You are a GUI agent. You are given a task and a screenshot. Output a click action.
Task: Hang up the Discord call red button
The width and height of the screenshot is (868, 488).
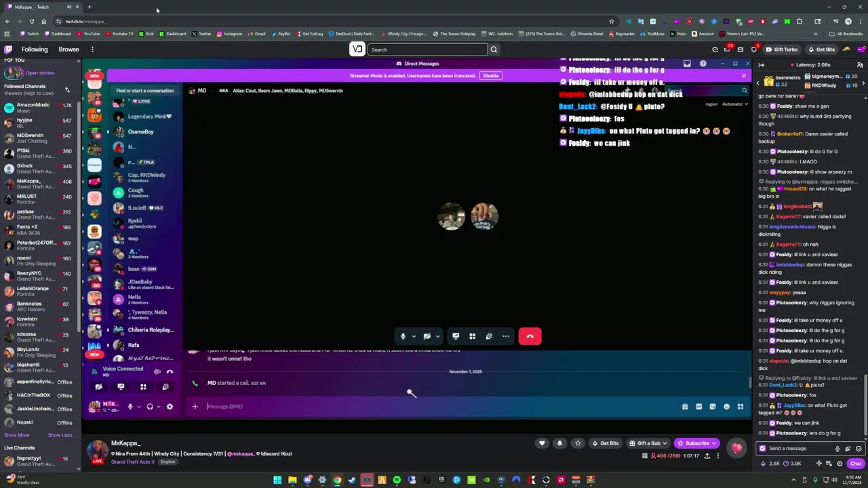click(x=530, y=336)
